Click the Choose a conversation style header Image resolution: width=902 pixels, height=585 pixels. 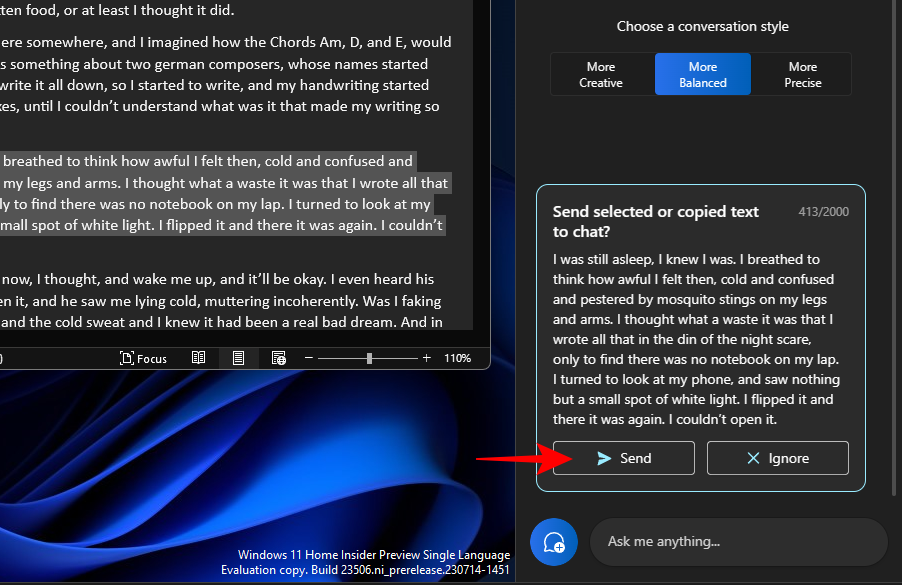click(x=702, y=26)
